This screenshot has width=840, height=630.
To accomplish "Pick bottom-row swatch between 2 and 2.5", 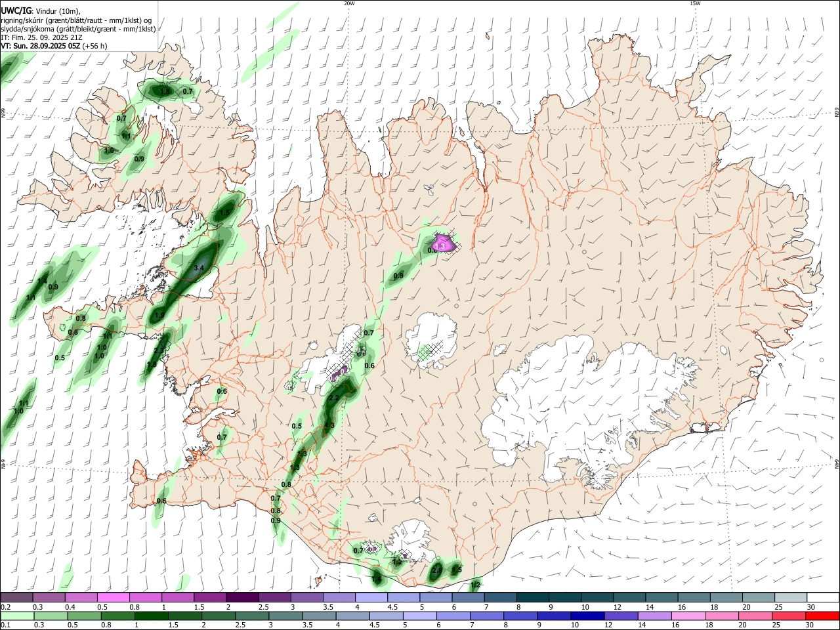I will coord(219,616).
